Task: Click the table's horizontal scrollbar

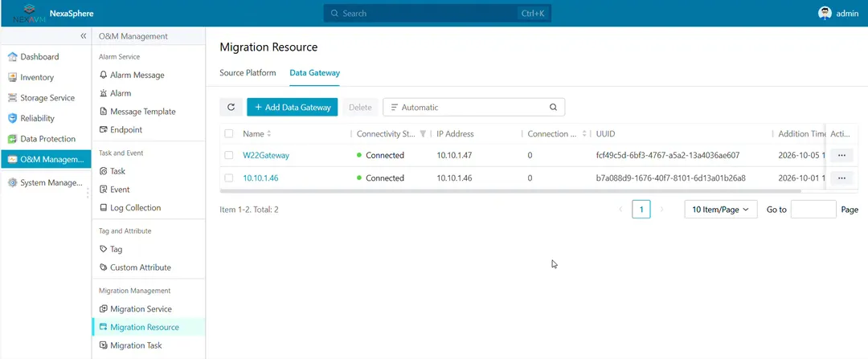Action: [510, 191]
